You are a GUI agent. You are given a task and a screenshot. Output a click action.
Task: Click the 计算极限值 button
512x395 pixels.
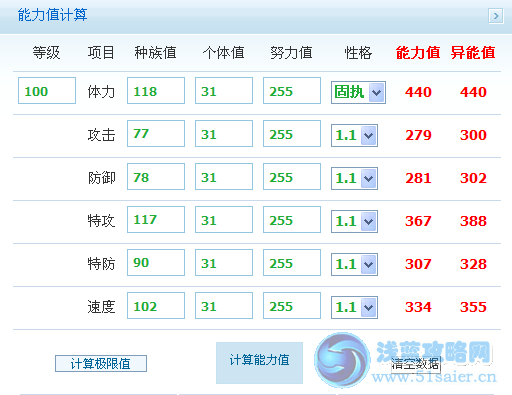pos(101,363)
